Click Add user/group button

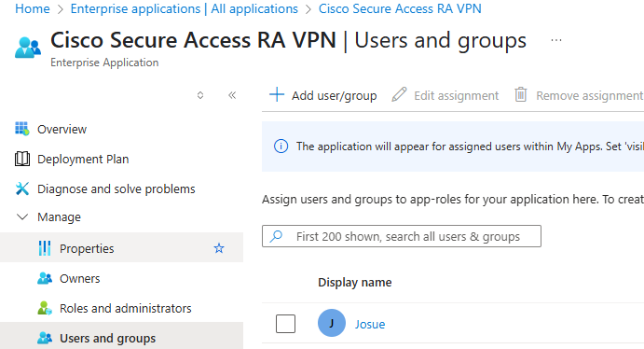[x=322, y=95]
